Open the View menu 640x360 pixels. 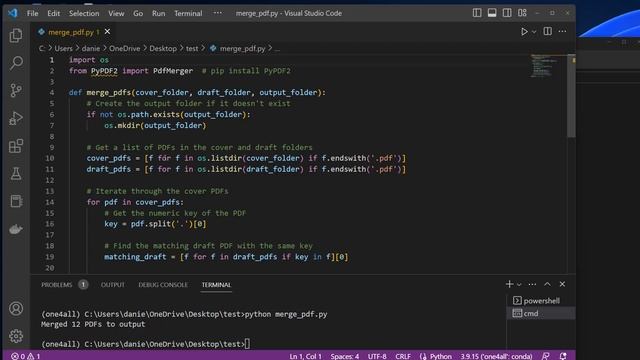pos(116,13)
